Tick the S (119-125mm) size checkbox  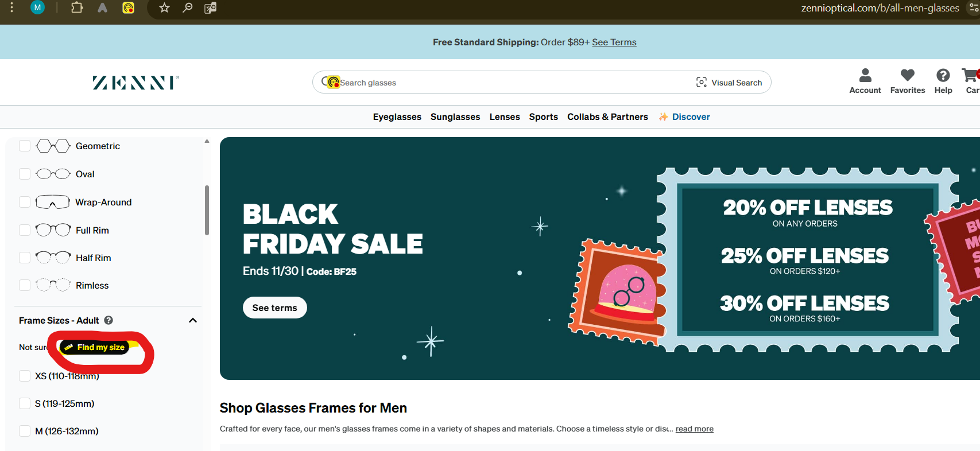coord(25,403)
